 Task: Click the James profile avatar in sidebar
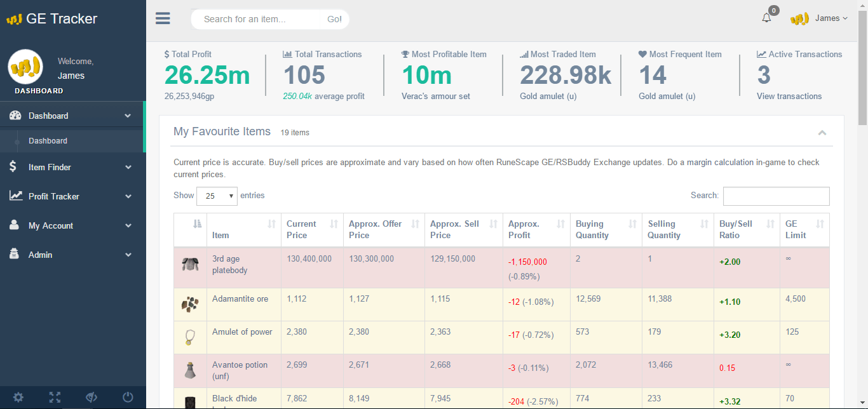click(25, 66)
